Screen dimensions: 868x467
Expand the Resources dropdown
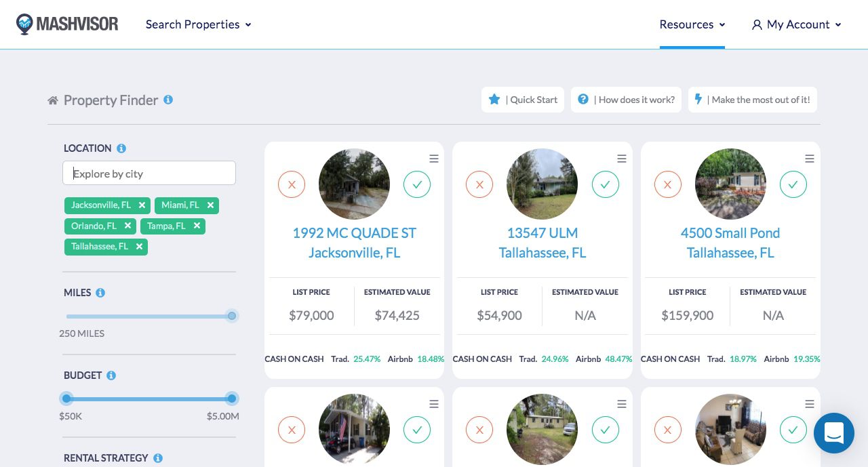pos(692,24)
